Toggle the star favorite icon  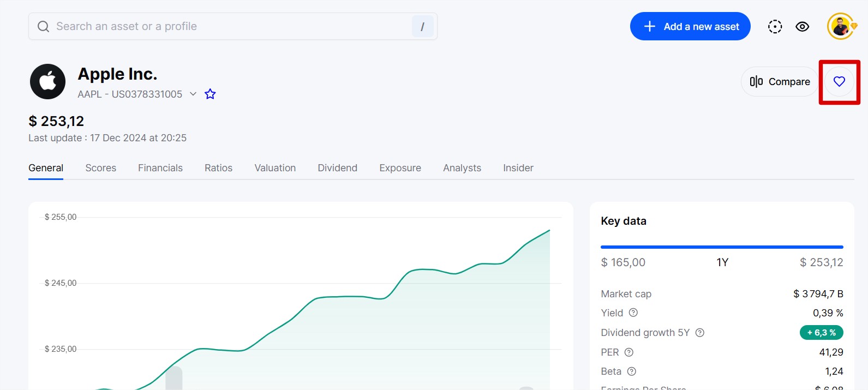click(210, 94)
